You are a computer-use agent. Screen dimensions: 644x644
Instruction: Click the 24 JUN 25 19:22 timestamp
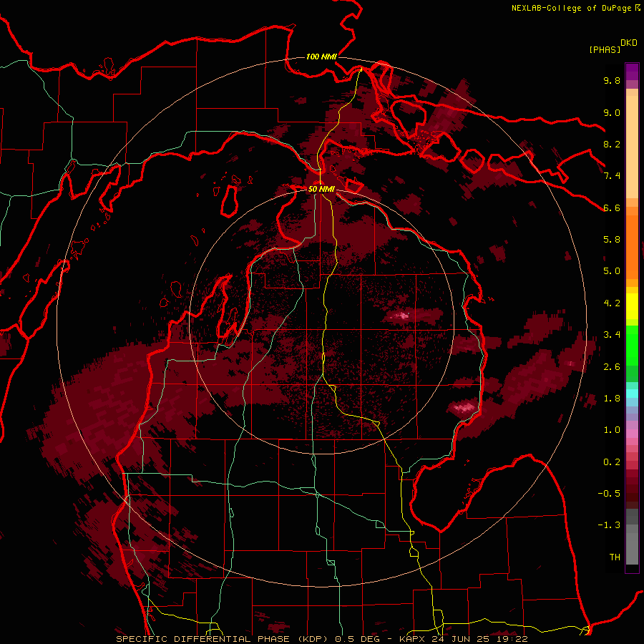pos(479,639)
